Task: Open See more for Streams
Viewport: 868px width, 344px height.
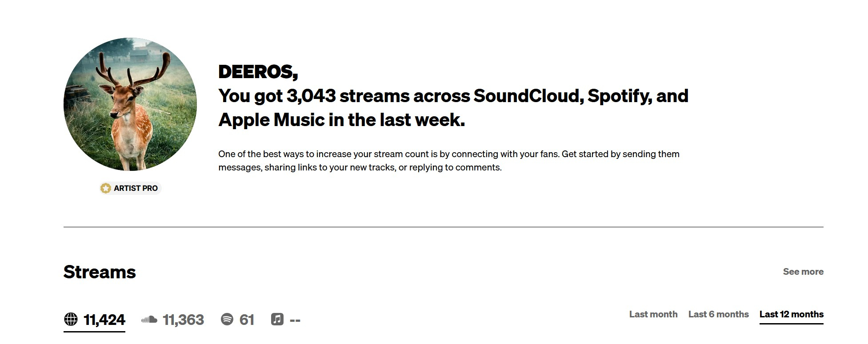Action: pyautogui.click(x=803, y=272)
